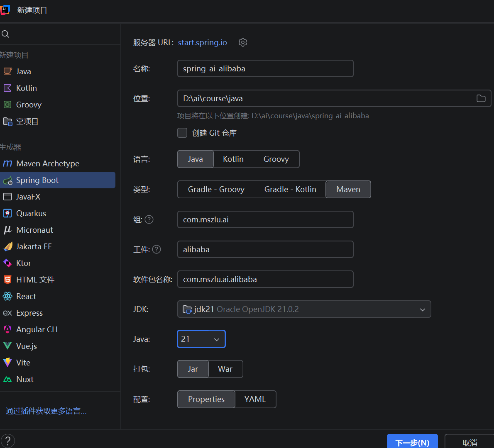494x448 pixels.
Task: Expand the JDK selection dropdown
Action: pos(422,309)
